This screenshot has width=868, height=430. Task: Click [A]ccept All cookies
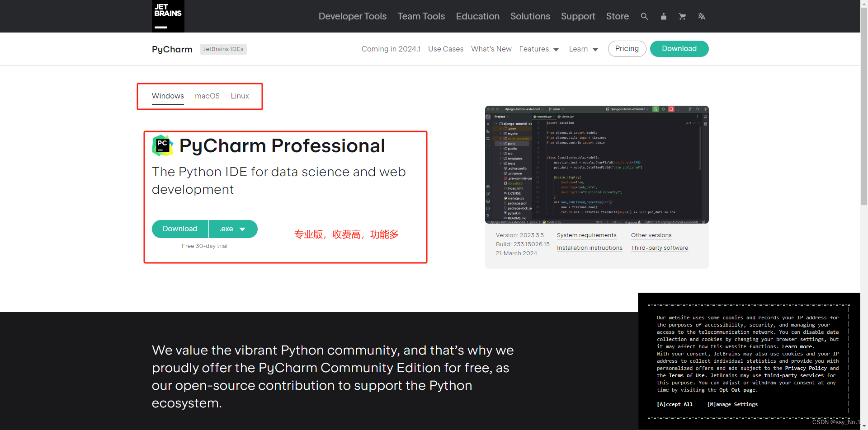pos(675,404)
